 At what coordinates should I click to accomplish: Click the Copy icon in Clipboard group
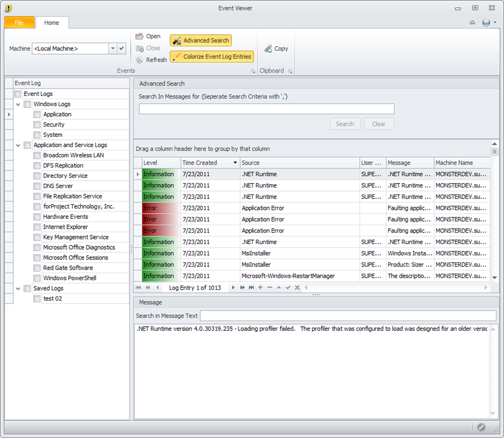coord(268,49)
